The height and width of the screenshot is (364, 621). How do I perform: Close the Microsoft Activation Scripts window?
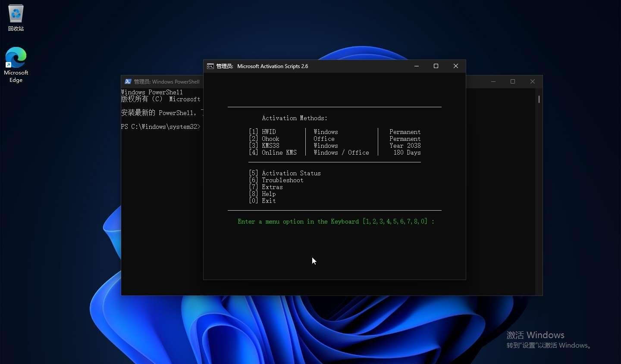click(456, 66)
